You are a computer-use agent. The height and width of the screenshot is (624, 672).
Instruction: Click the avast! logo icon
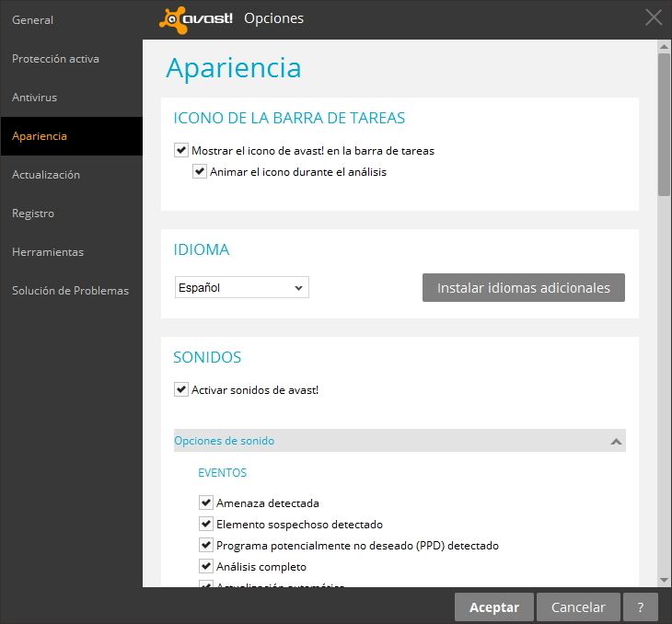[196, 19]
